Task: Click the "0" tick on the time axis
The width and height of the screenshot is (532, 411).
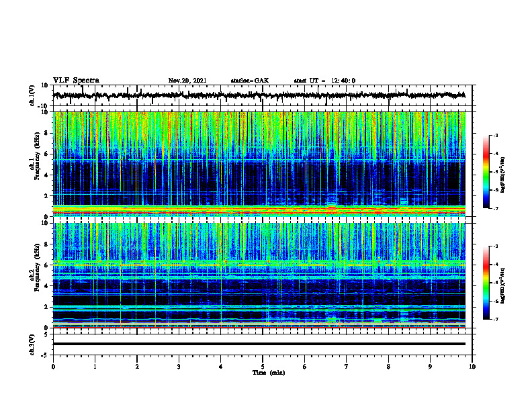Action: click(53, 367)
